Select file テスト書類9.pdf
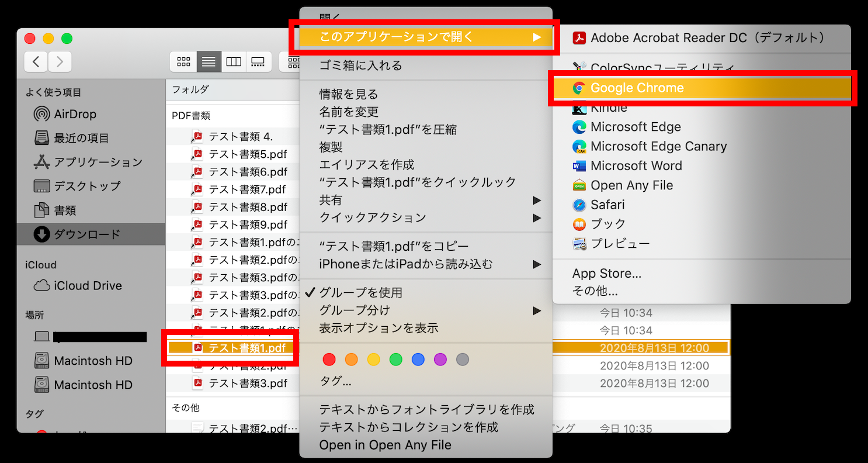This screenshot has height=463, width=868. tap(248, 224)
